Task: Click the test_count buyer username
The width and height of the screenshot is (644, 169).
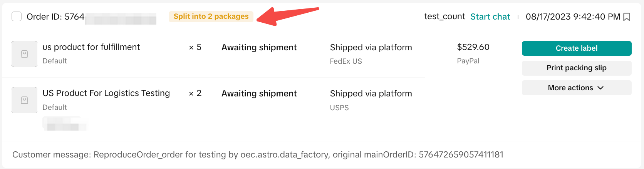Action: coord(444,17)
